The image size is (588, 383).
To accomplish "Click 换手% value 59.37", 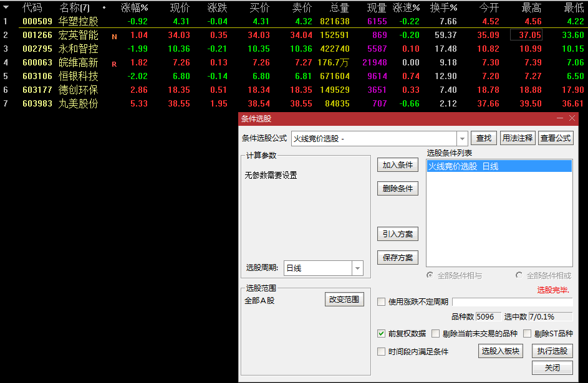I will (x=445, y=35).
